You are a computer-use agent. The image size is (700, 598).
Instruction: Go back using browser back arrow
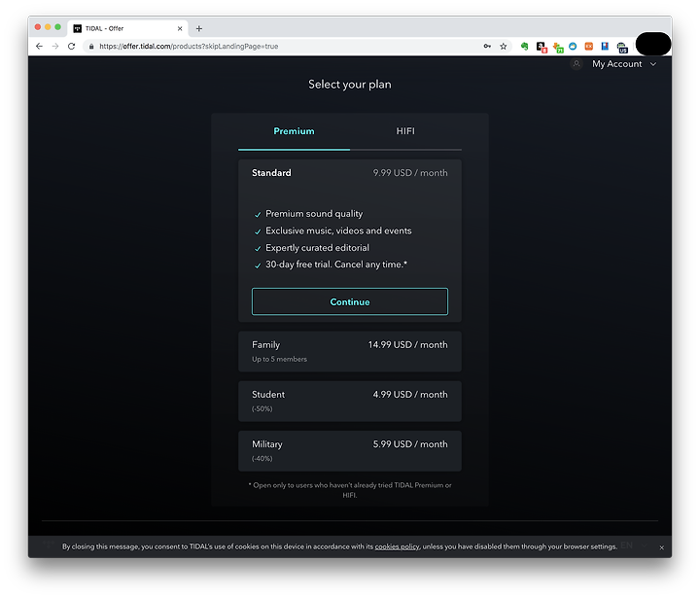click(x=39, y=46)
